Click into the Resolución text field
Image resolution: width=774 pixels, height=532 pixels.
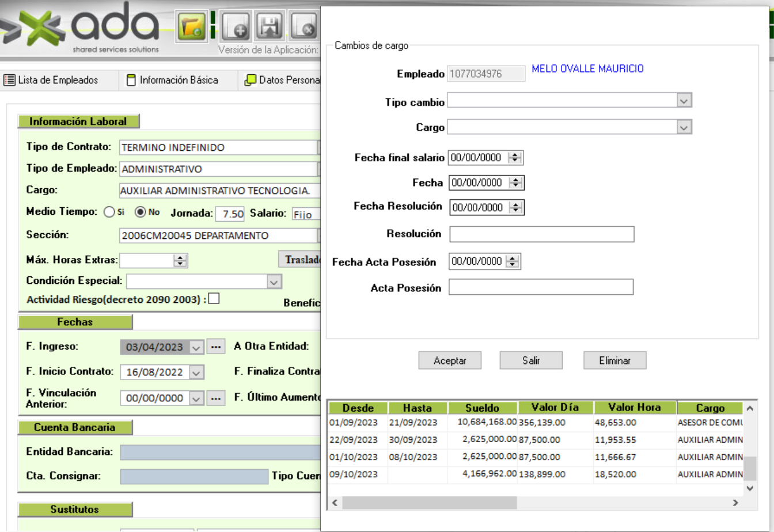[541, 234]
